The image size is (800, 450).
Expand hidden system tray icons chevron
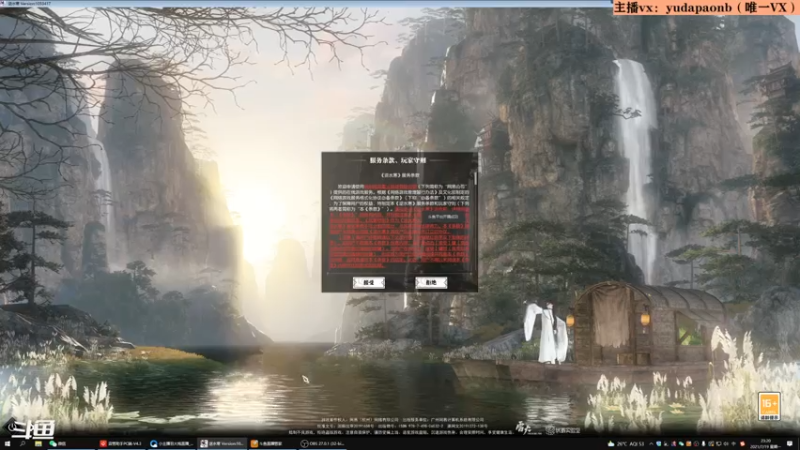click(651, 444)
